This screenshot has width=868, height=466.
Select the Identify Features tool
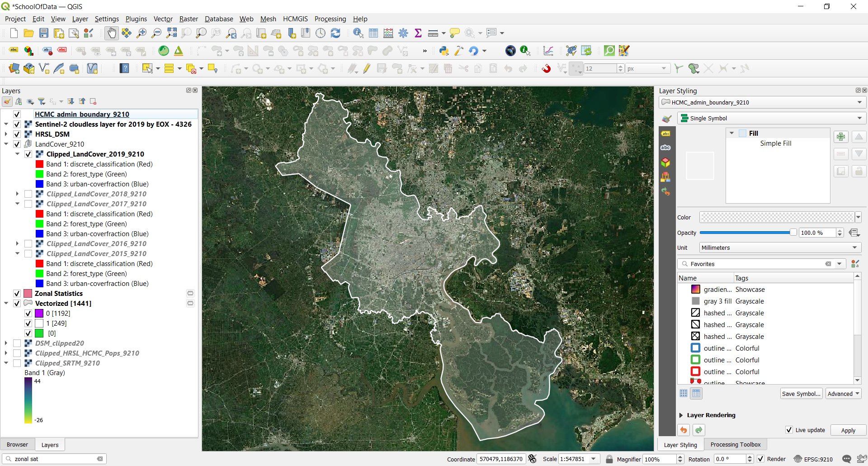pyautogui.click(x=358, y=33)
